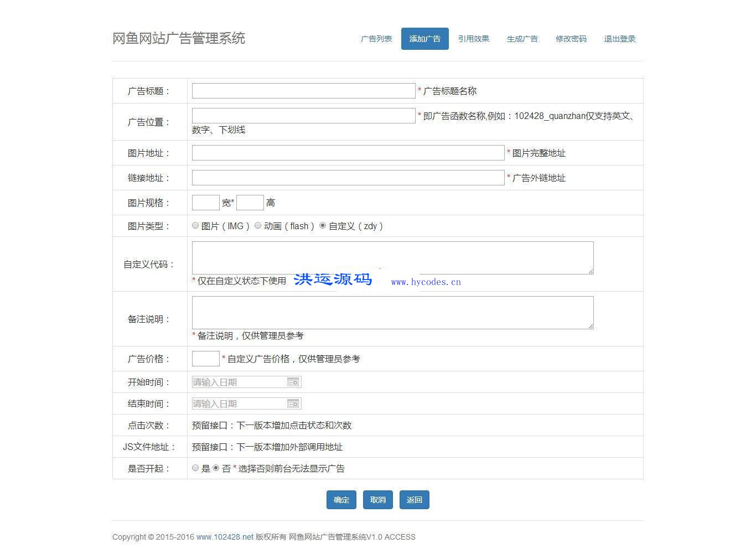Select the 自定义（zdy）radio button
756x559 pixels.
[323, 225]
